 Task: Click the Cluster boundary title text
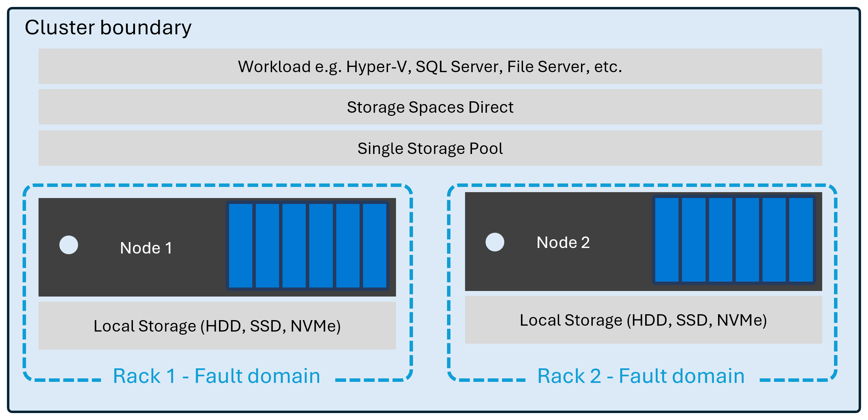coord(108,28)
